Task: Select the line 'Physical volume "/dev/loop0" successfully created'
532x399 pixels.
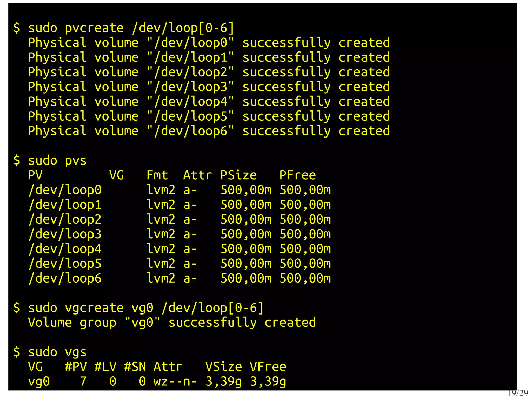Action: pyautogui.click(x=209, y=43)
